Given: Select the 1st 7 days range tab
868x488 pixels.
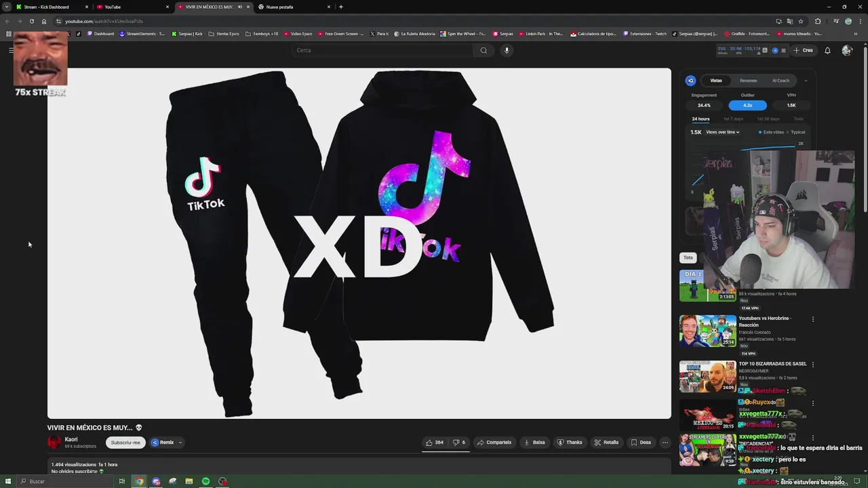Looking at the screenshot, I should coord(733,119).
